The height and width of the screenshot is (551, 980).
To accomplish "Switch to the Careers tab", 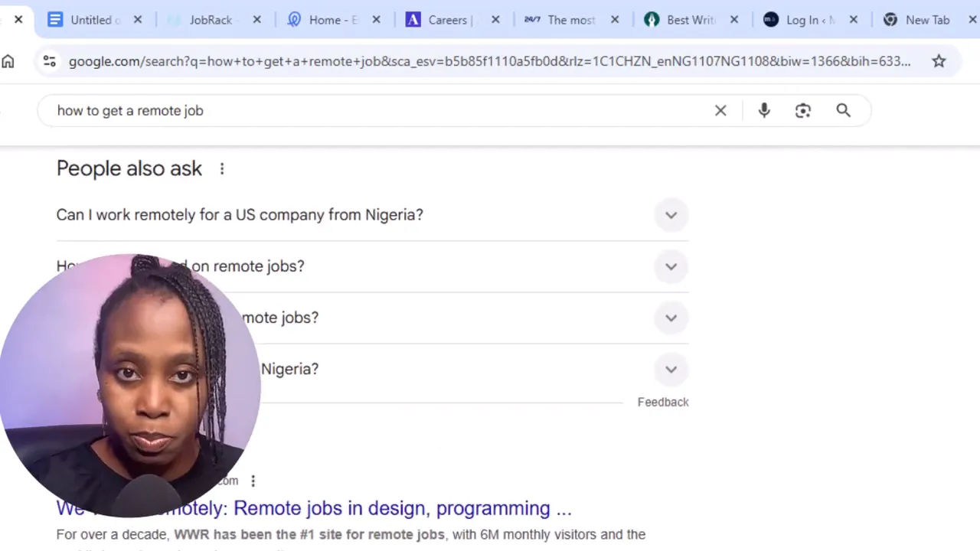I will pos(447,20).
